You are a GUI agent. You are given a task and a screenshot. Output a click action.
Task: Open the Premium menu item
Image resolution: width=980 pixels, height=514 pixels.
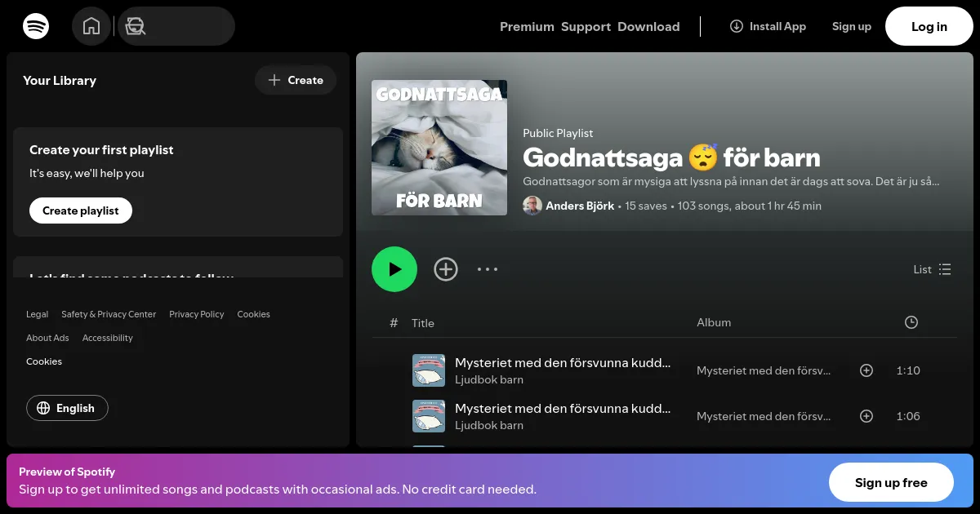(527, 26)
